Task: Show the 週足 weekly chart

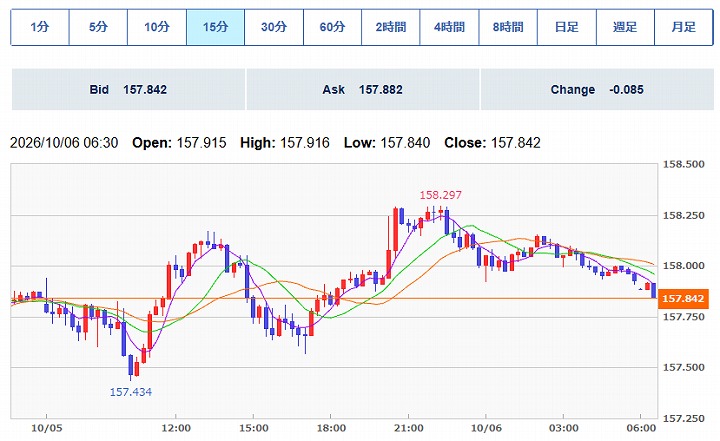Action: tap(625, 27)
